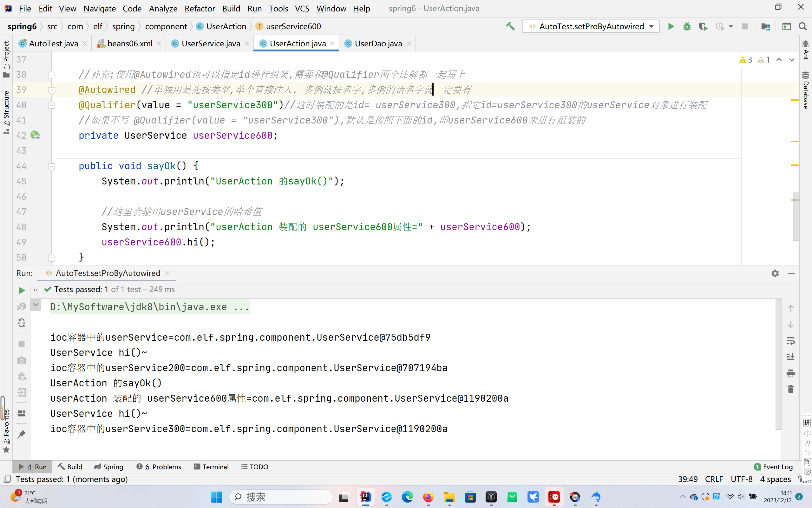Open the Analyze menu
This screenshot has width=812, height=508.
click(x=163, y=8)
